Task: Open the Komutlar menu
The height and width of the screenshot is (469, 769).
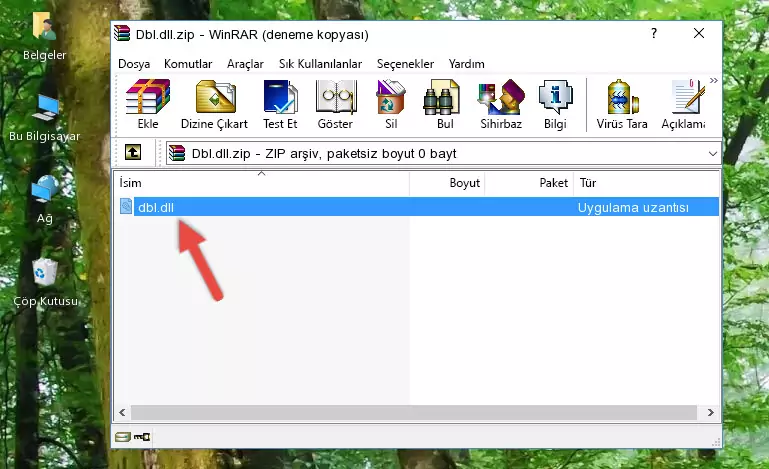Action: [188, 64]
